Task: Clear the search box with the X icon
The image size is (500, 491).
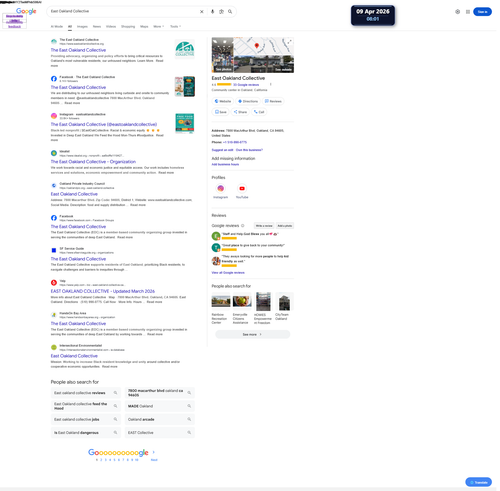Action: (202, 11)
